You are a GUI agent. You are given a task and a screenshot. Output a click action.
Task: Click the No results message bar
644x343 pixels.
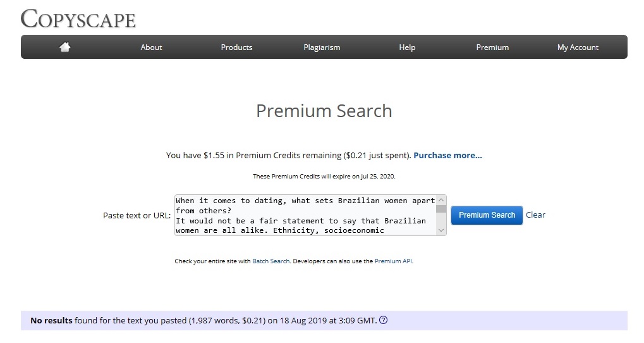click(324, 320)
